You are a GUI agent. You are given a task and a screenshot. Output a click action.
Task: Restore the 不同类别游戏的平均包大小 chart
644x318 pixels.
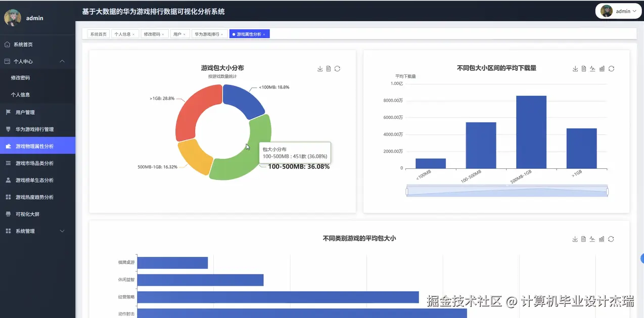(x=611, y=239)
